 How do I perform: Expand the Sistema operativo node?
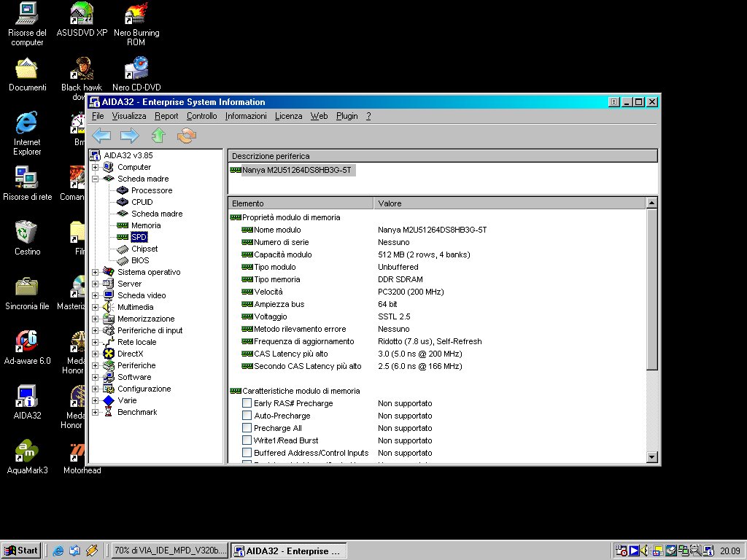[96, 273]
